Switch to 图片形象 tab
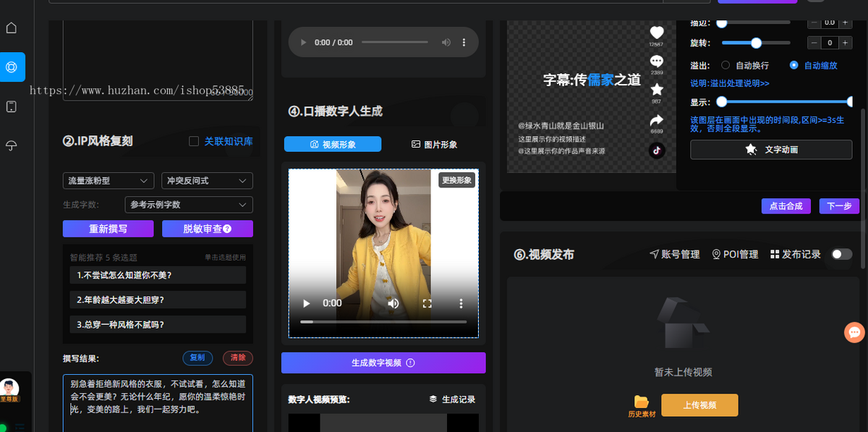868x432 pixels. (434, 144)
